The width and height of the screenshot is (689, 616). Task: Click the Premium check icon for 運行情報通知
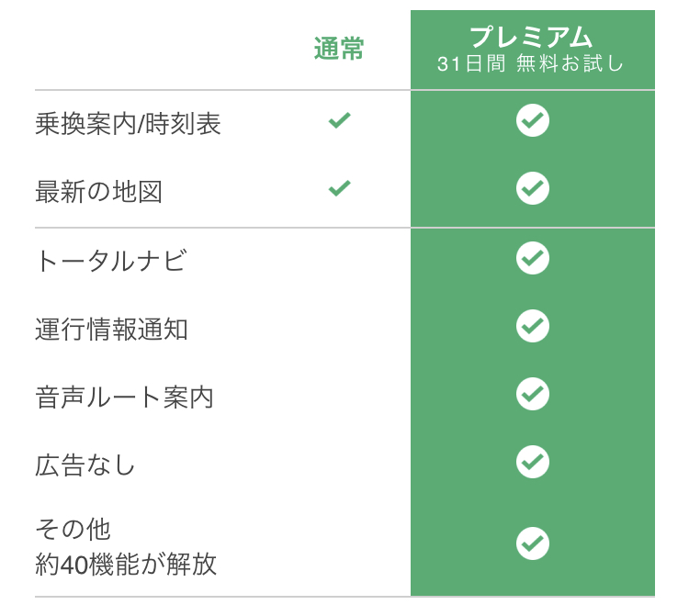pos(533,327)
